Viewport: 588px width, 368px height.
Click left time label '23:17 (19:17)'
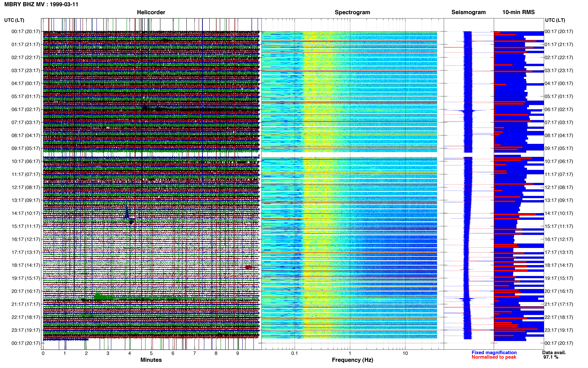pos(26,330)
